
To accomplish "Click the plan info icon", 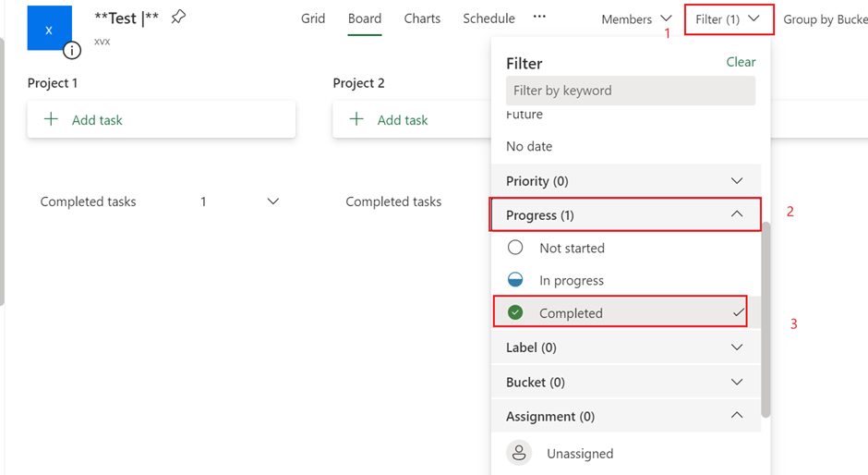I will [x=72, y=50].
